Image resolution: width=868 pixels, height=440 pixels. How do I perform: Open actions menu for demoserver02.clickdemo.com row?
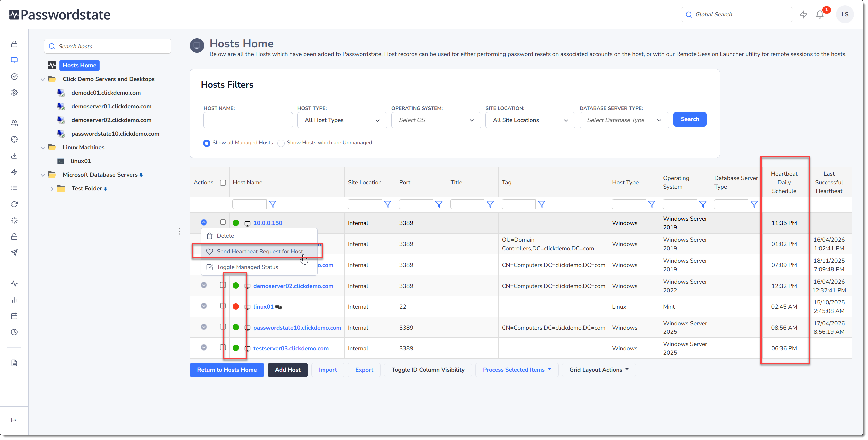[x=204, y=285]
